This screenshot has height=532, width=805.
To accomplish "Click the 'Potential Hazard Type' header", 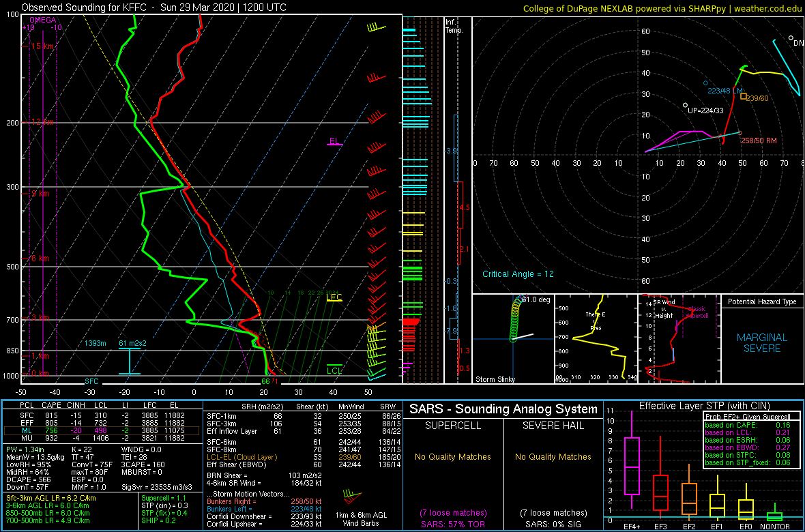I will 762,302.
